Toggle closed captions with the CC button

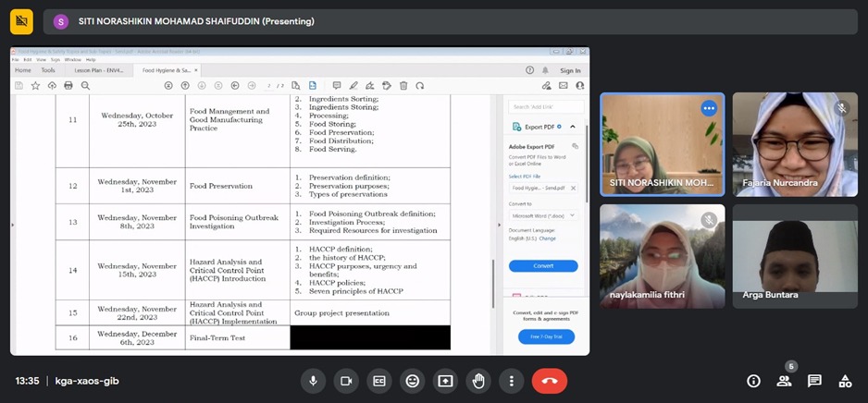[379, 381]
